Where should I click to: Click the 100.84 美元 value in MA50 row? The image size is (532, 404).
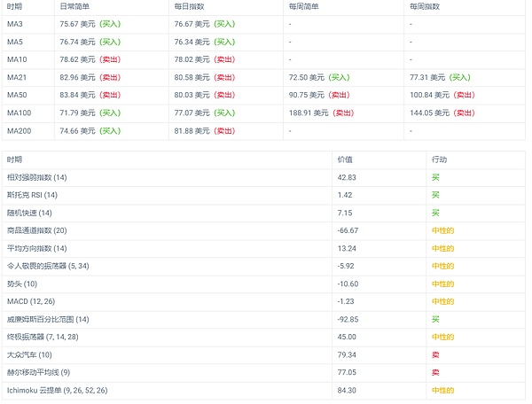coord(429,95)
